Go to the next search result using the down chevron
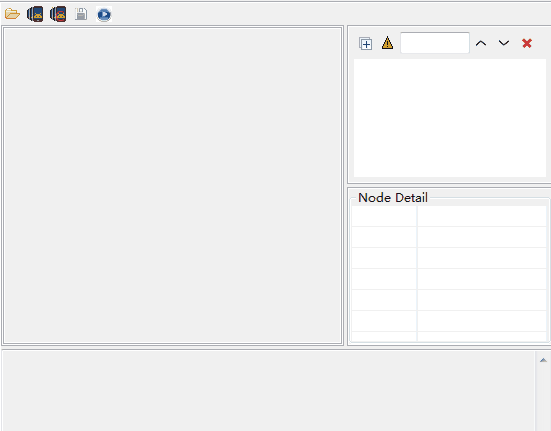Viewport: 551px width, 431px height. (504, 43)
